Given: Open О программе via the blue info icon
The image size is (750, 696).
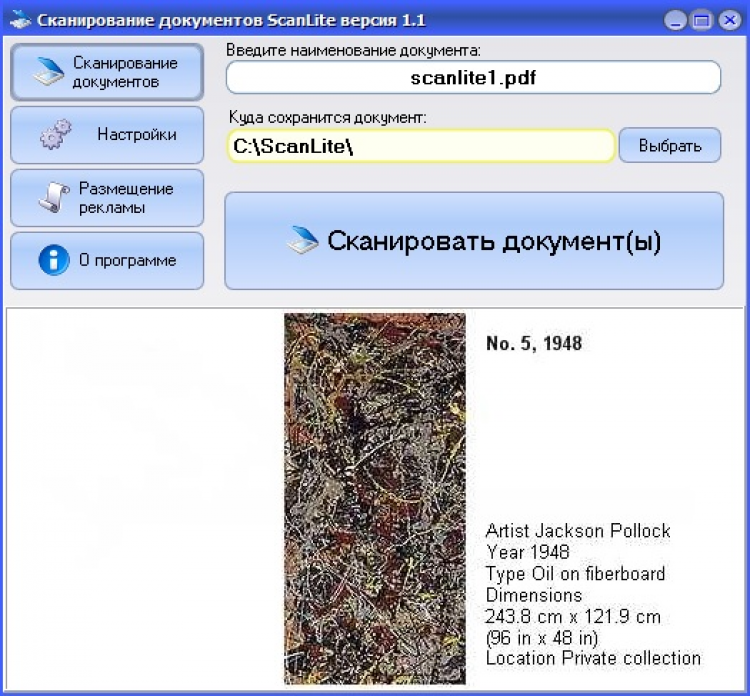Looking at the screenshot, I should point(53,261).
